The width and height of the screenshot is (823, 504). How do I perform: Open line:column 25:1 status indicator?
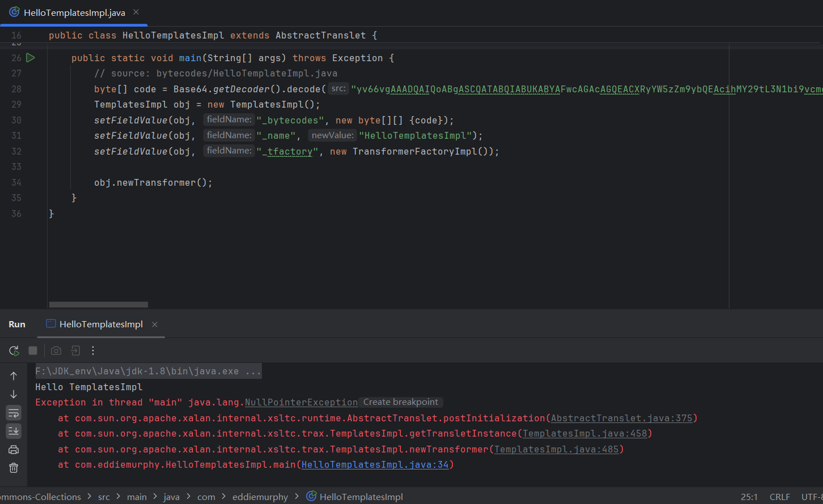point(749,497)
